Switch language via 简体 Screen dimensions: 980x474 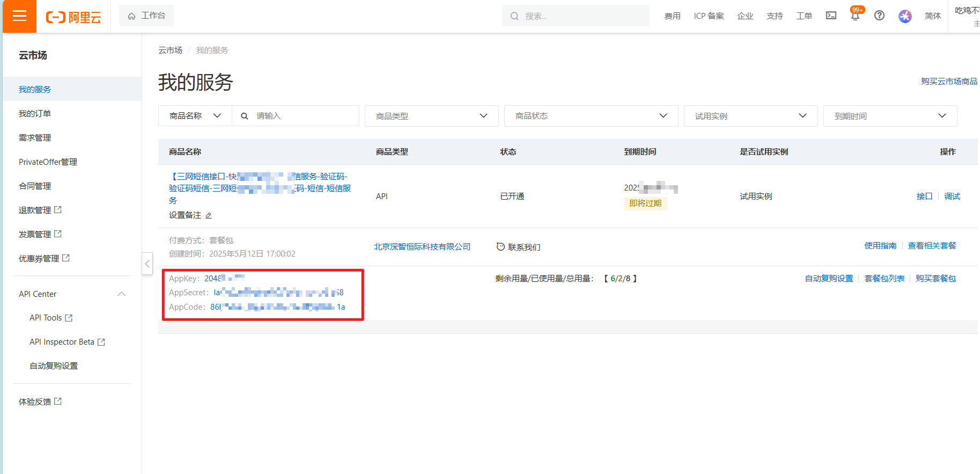coord(933,16)
